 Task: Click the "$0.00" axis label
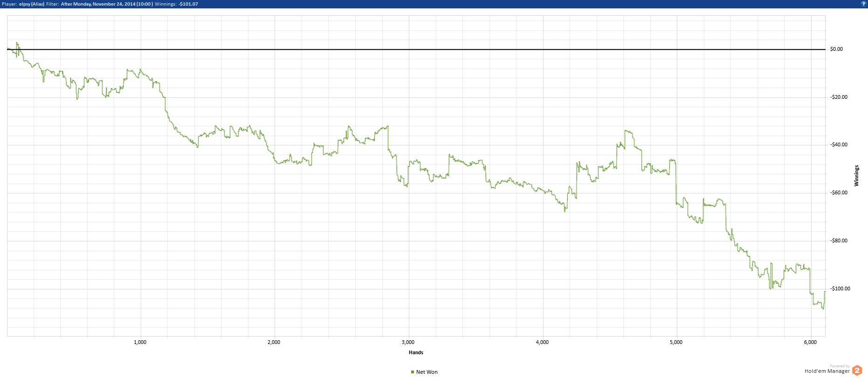coord(836,49)
